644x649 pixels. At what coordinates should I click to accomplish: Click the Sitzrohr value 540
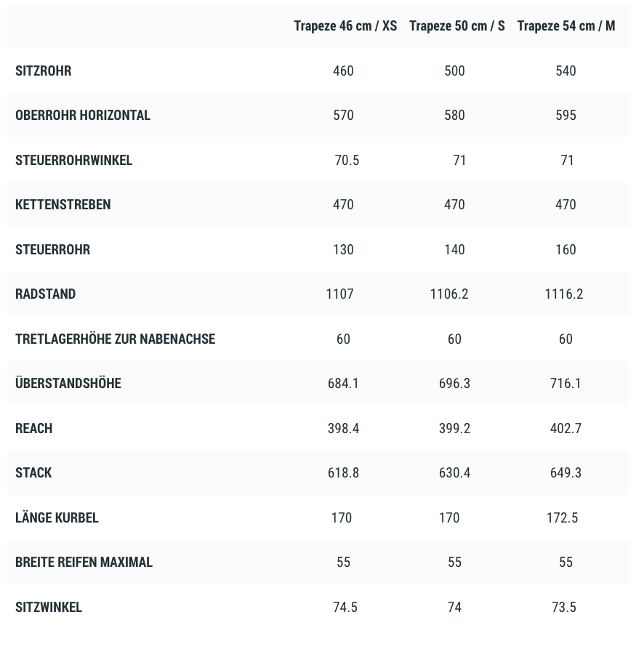point(565,71)
